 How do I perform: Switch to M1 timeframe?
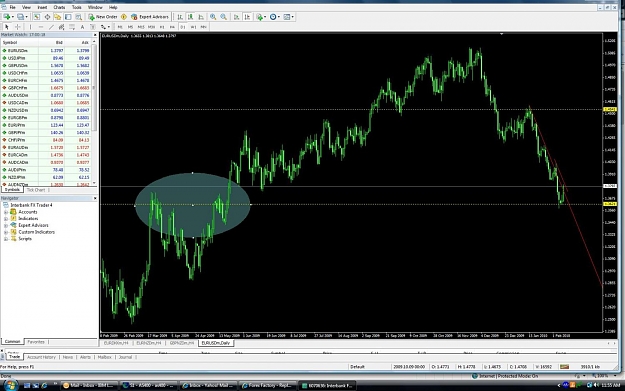click(120, 27)
